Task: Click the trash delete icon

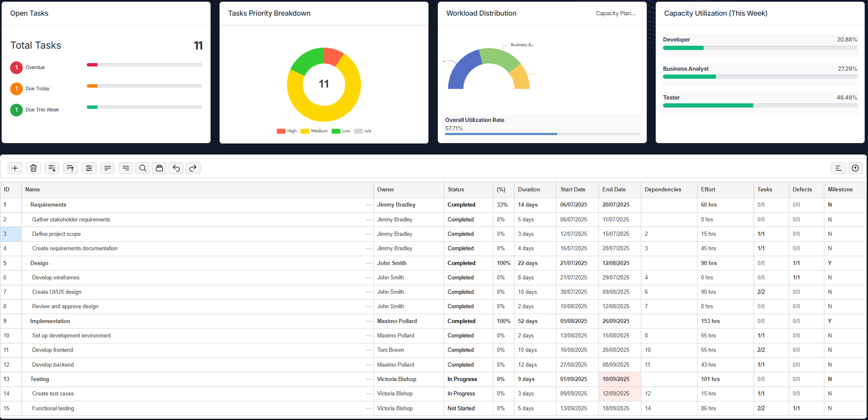Action: coord(33,168)
